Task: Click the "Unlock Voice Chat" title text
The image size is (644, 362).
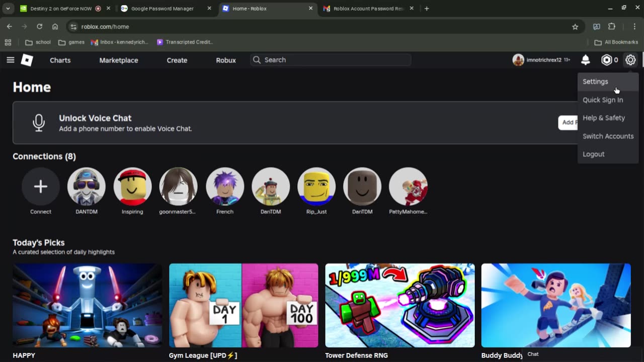Action: pyautogui.click(x=95, y=118)
